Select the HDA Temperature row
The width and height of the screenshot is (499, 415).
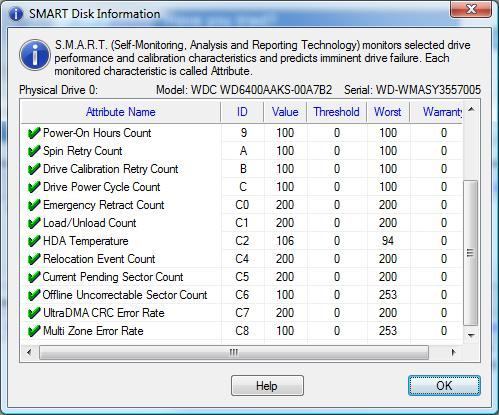(x=242, y=241)
